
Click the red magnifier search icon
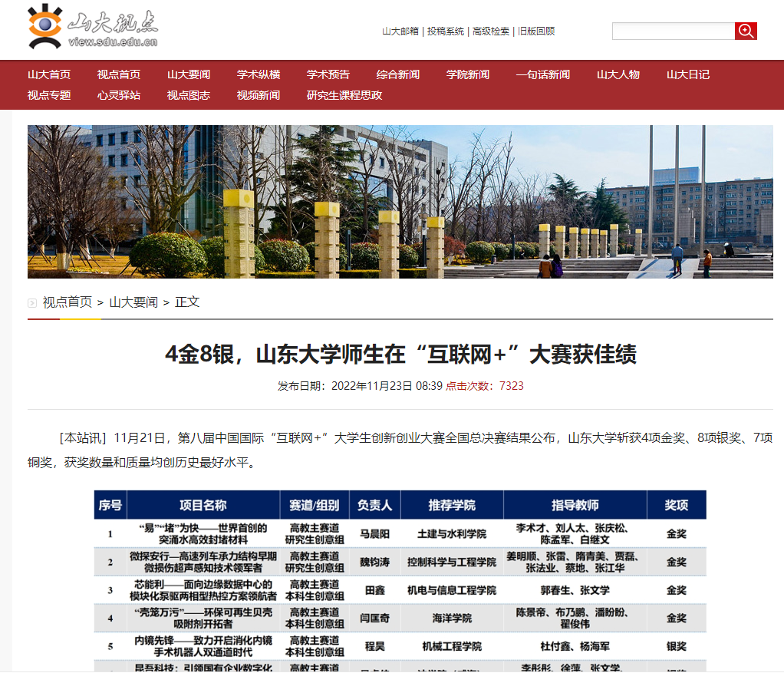coord(746,31)
